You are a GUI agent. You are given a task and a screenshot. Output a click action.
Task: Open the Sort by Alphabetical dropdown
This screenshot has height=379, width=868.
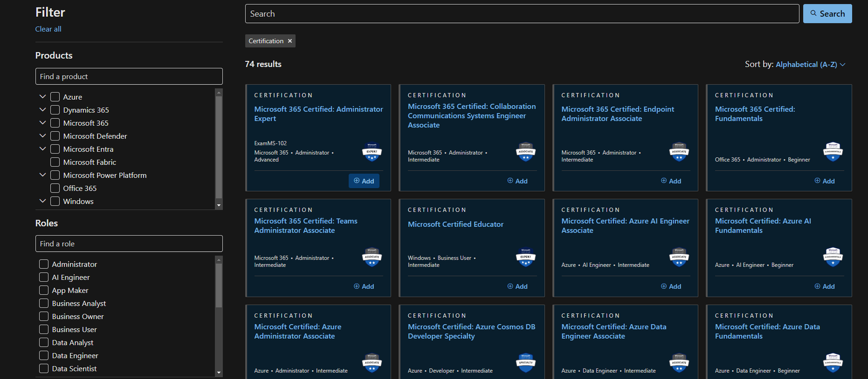[x=810, y=65]
